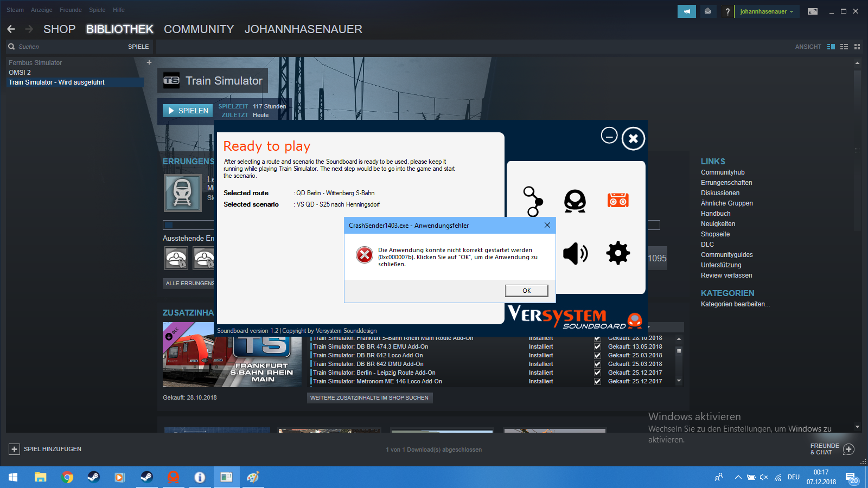
Task: Open the Communityhub link
Action: tap(723, 172)
